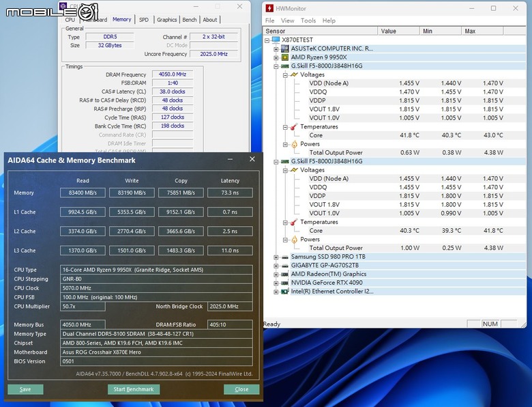Click the NVIDIA GeForce RTX 4090 icon

285,283
